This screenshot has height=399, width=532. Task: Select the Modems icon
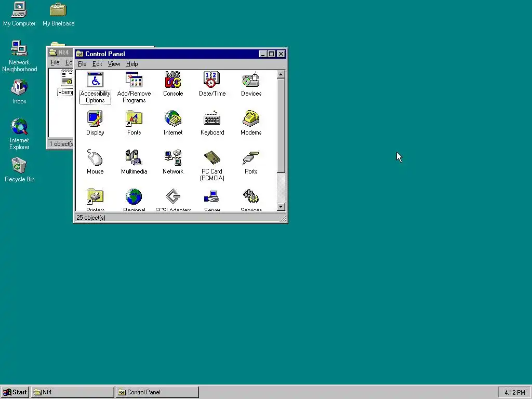coord(251,123)
